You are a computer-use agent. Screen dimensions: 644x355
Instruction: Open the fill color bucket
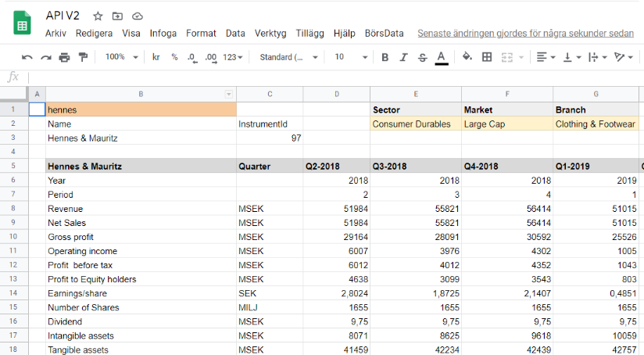click(467, 57)
